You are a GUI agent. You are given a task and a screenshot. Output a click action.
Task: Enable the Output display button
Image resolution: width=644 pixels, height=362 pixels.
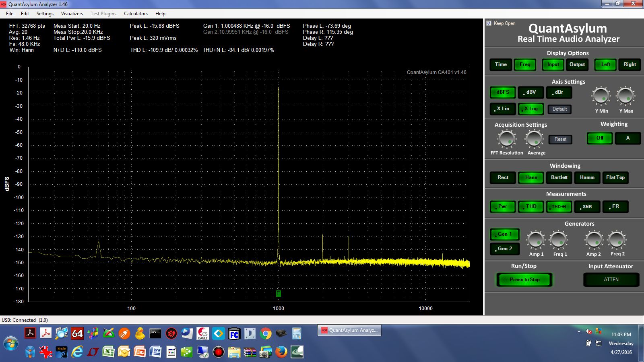point(577,64)
